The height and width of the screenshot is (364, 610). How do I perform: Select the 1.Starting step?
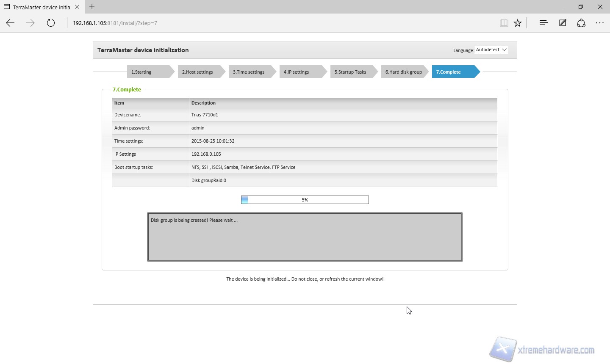click(x=148, y=72)
